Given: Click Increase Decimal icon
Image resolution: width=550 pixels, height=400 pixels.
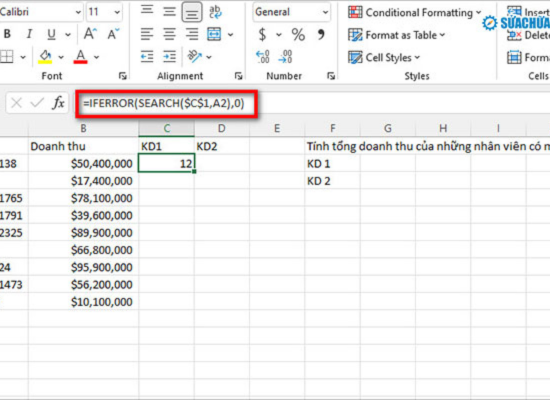Looking at the screenshot, I should (263, 56).
